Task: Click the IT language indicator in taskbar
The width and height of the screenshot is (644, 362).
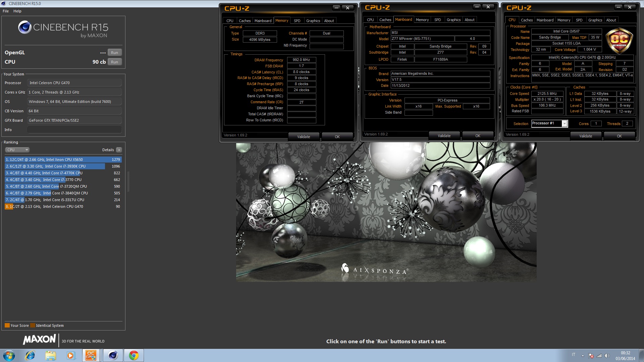Action: [x=574, y=355]
